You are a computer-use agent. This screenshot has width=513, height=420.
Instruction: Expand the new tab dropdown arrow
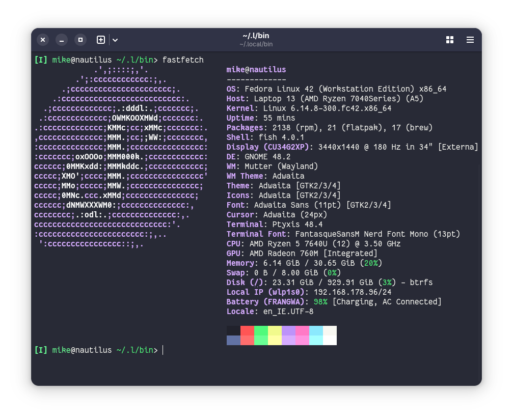[x=115, y=40]
